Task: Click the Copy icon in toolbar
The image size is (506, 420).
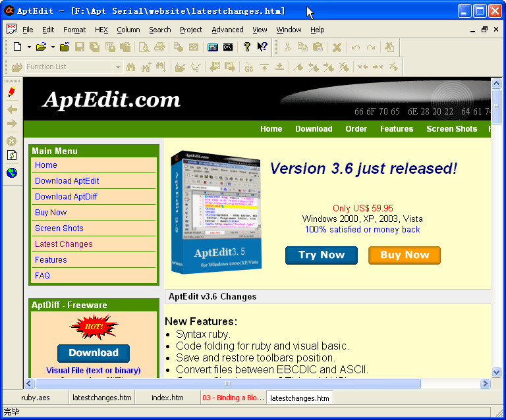Action: [x=302, y=47]
